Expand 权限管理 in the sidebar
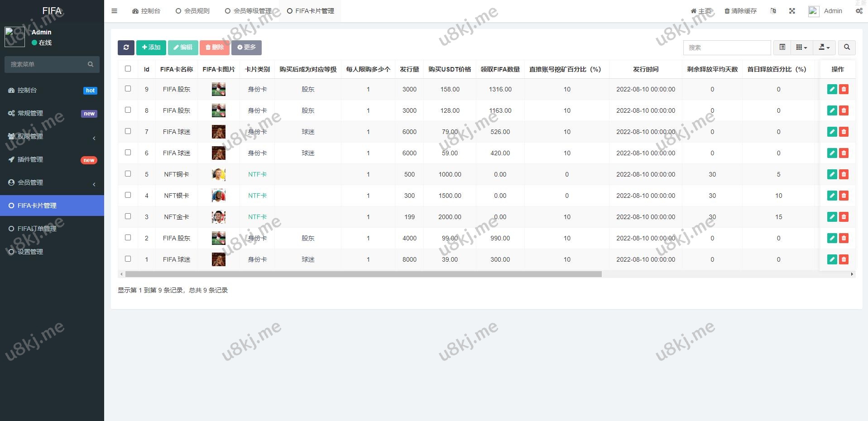This screenshot has width=868, height=421. (52, 136)
